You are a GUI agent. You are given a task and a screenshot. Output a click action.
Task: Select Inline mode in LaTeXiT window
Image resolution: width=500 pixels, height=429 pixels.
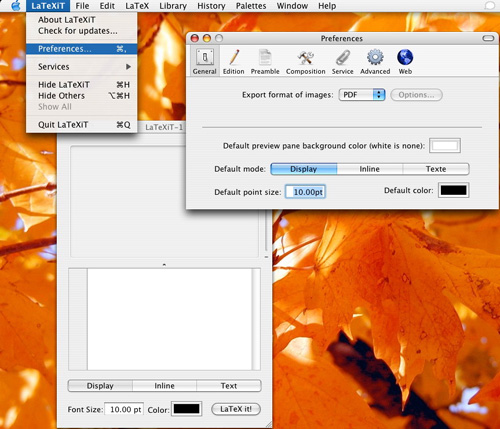click(x=164, y=386)
